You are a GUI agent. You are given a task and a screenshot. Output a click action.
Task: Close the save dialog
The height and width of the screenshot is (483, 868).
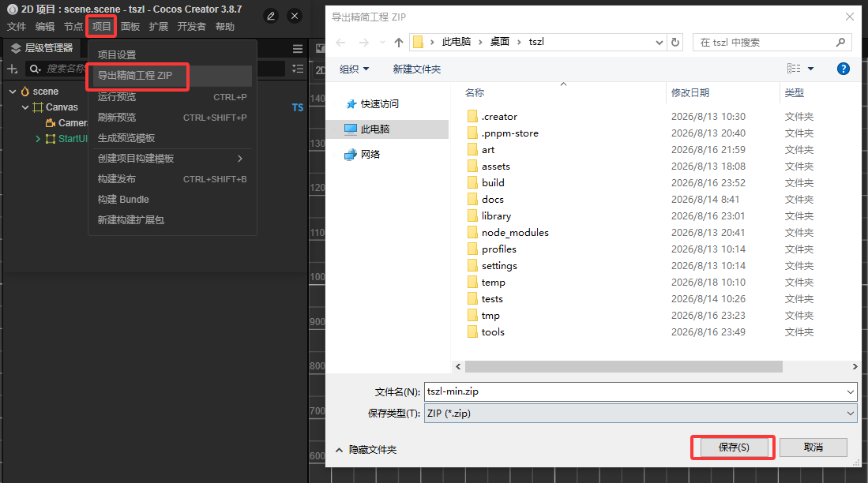pyautogui.click(x=850, y=17)
